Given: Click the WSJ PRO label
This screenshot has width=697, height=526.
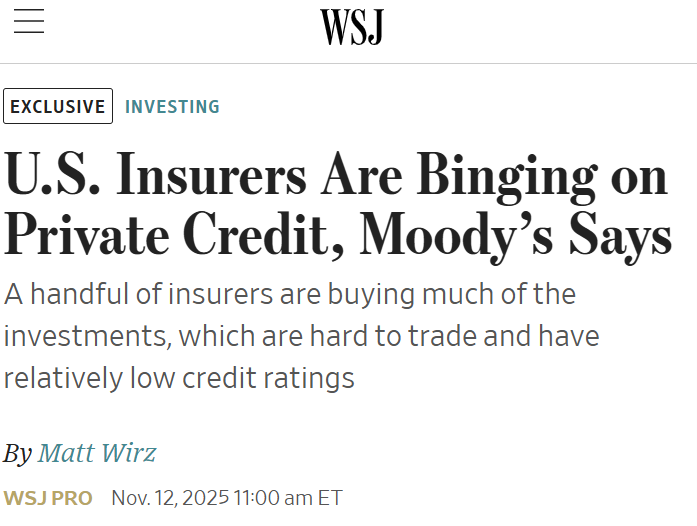Looking at the screenshot, I should click(48, 498).
